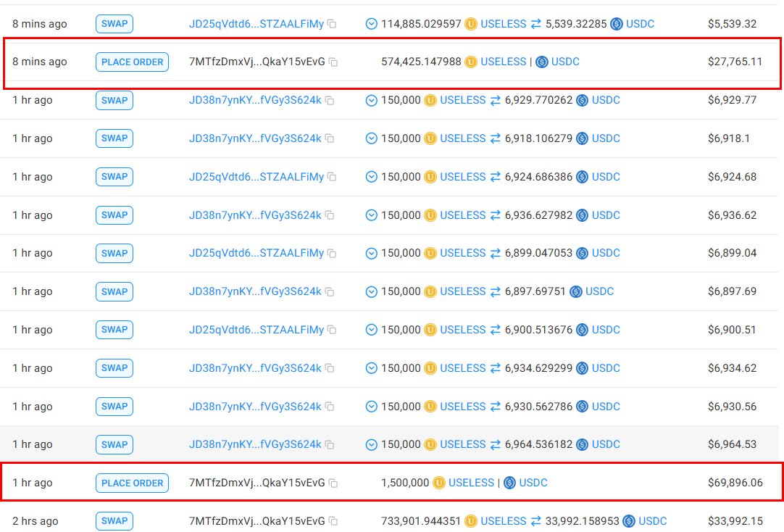Open address JD38n7ynKY...fVGy3S624k in the $6,930.56 row
784x532 pixels.
255,407
